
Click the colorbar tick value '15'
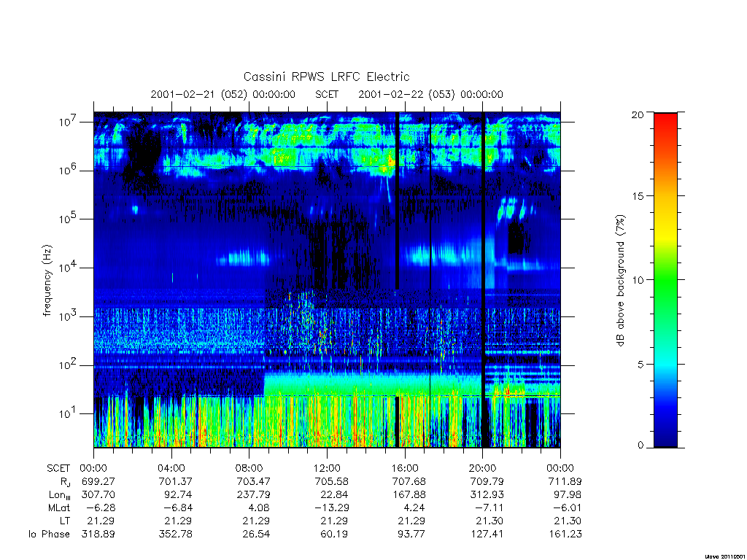tap(638, 196)
